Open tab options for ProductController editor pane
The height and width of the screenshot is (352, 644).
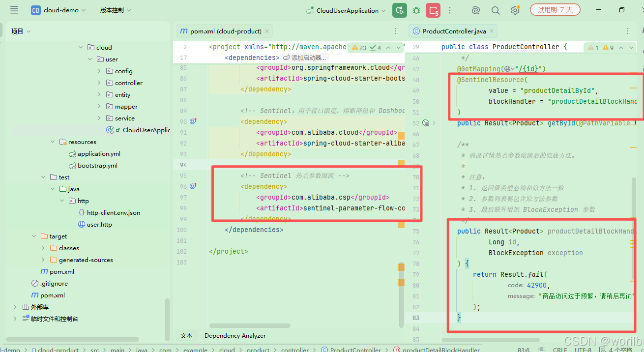(628, 31)
